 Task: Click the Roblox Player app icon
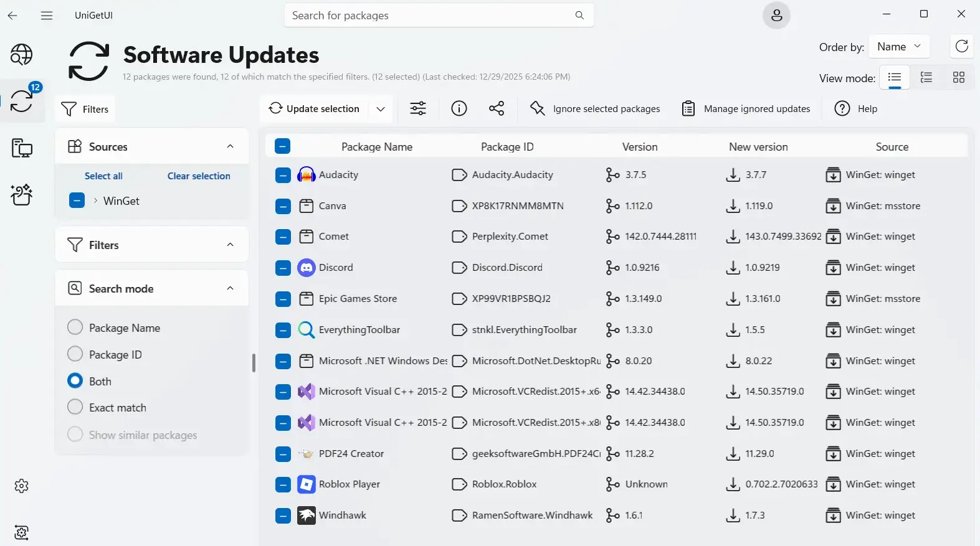tap(306, 484)
